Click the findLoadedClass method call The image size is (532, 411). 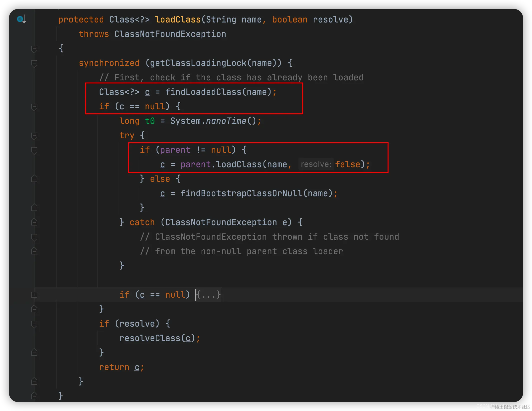click(203, 92)
